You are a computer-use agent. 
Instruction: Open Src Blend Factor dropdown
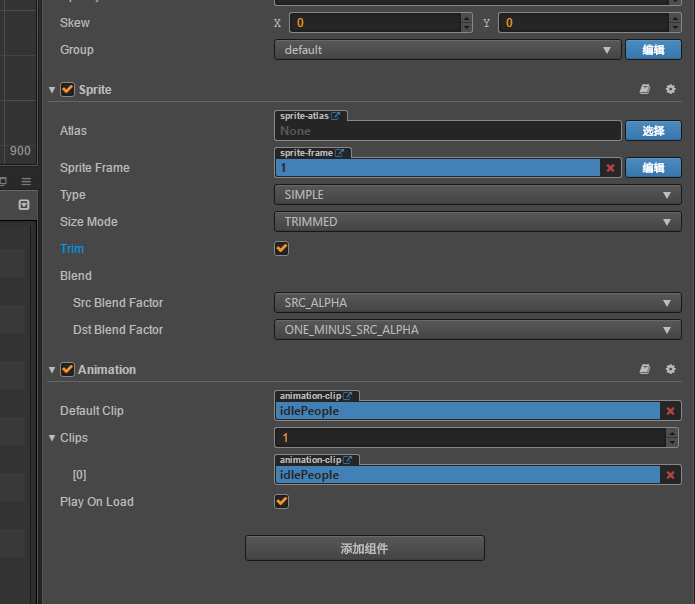coord(477,303)
